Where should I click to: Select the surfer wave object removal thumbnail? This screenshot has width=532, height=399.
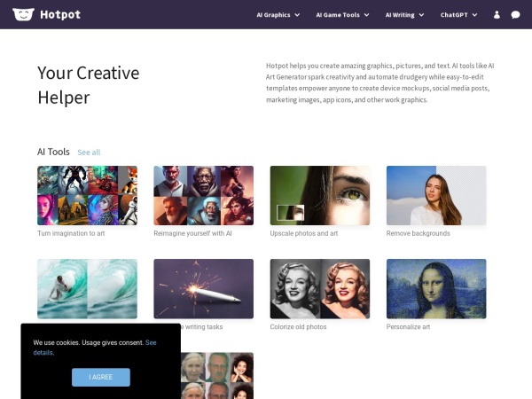point(87,289)
